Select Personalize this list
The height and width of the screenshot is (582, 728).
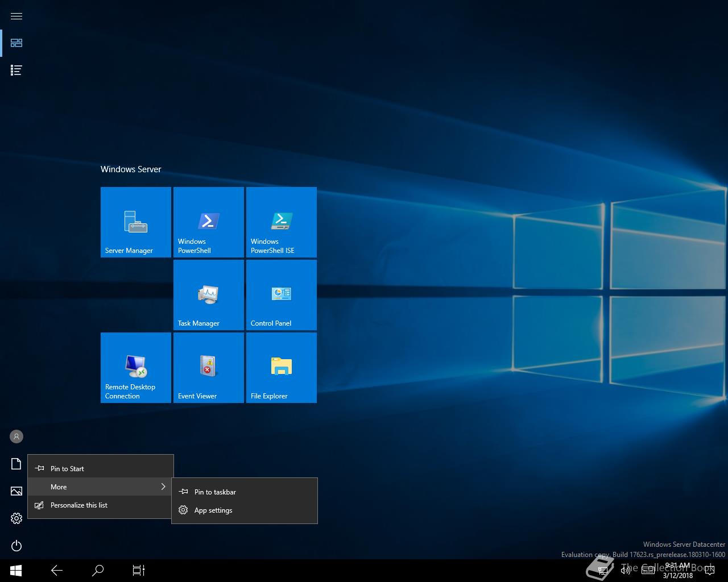point(101,505)
